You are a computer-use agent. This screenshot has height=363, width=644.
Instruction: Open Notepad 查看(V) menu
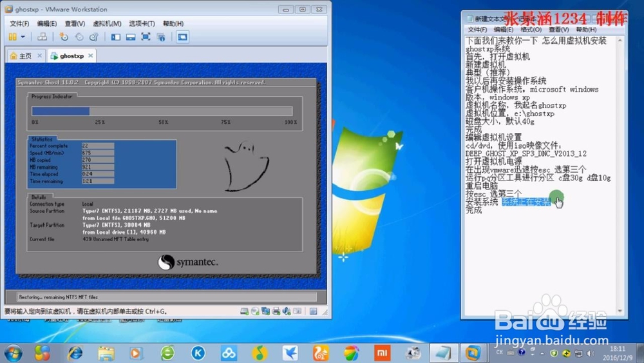click(x=558, y=30)
